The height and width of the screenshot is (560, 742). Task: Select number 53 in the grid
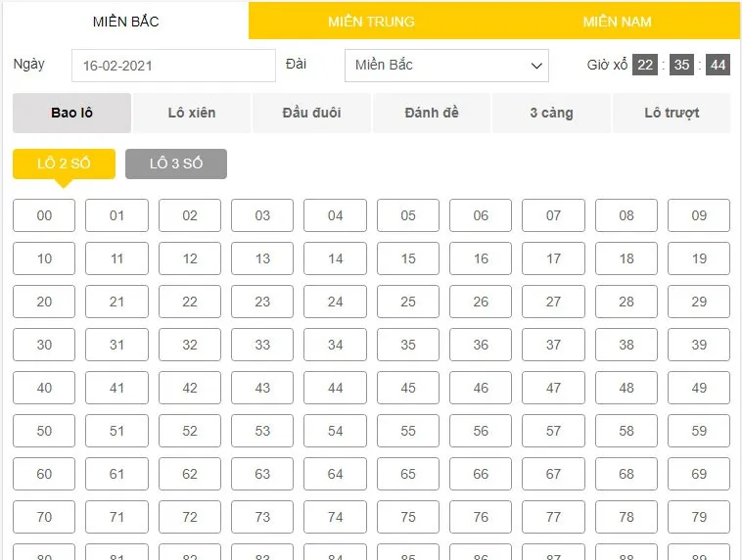(262, 431)
